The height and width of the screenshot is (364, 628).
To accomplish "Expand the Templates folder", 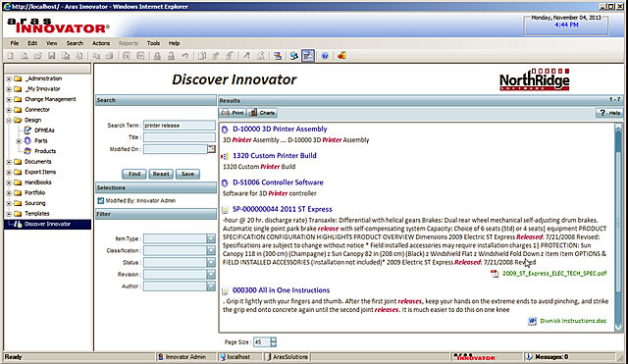I will 9,214.
